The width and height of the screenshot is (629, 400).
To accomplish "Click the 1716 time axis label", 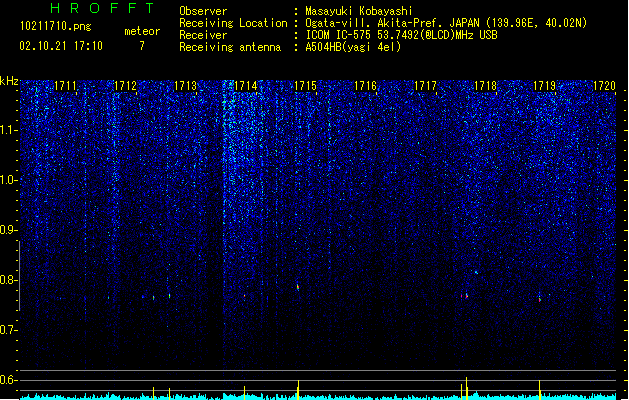I will click(x=365, y=86).
